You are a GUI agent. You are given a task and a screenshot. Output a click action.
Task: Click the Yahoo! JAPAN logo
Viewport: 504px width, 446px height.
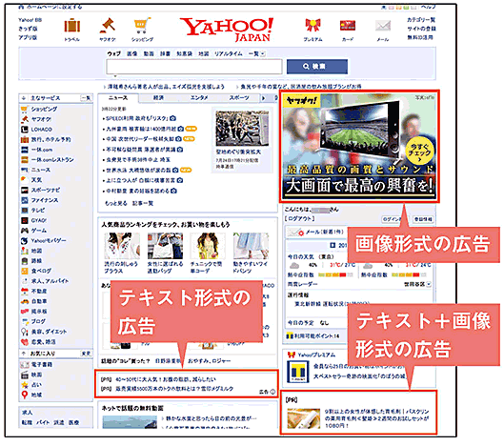click(228, 30)
